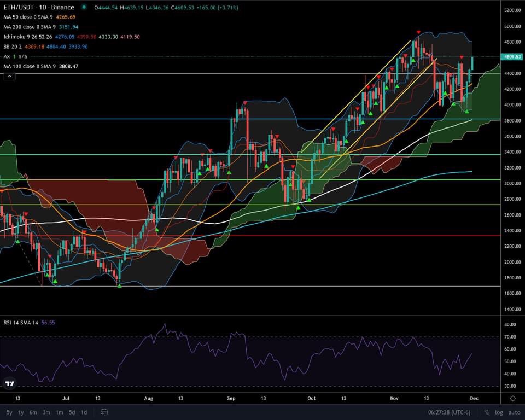
Task: Set the date range to 5y
Action: point(9,412)
